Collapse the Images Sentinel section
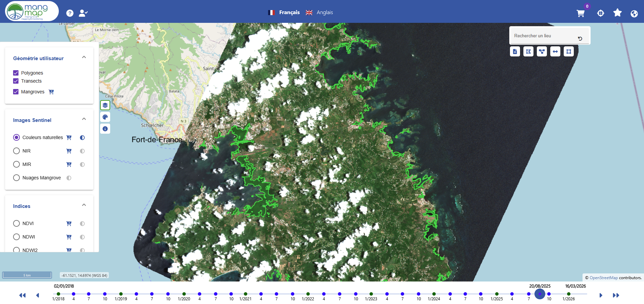 [84, 119]
